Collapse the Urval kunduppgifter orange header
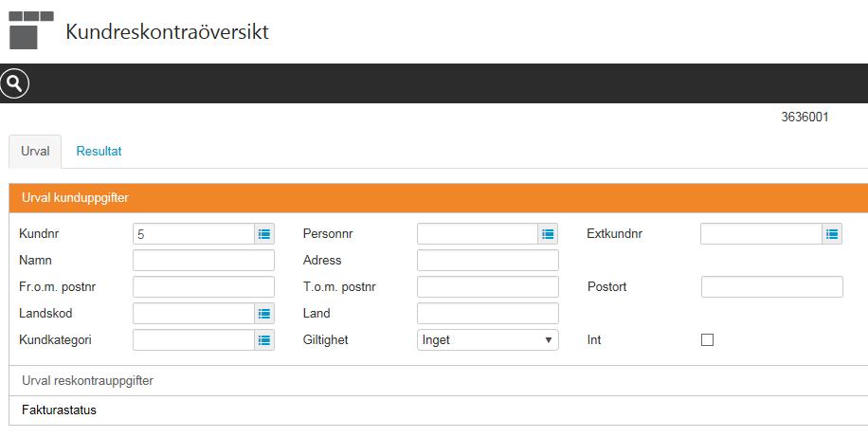868x437 pixels. pos(439,198)
